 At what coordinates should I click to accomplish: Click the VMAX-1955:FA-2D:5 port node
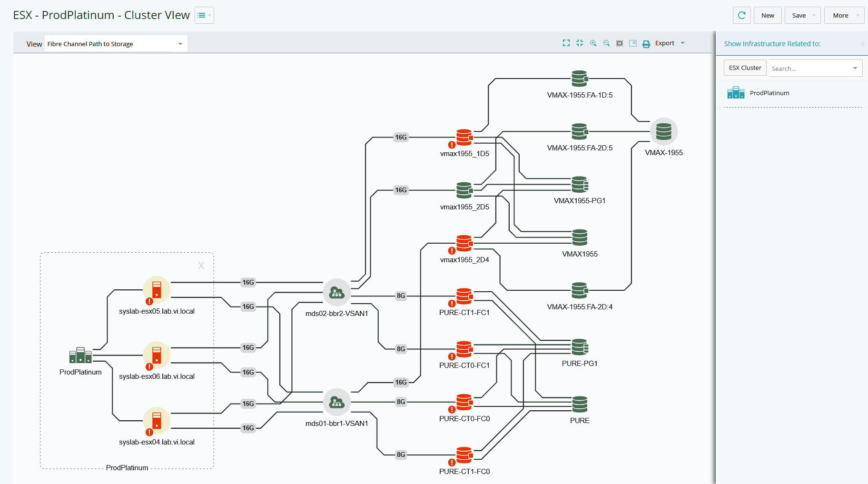click(580, 131)
